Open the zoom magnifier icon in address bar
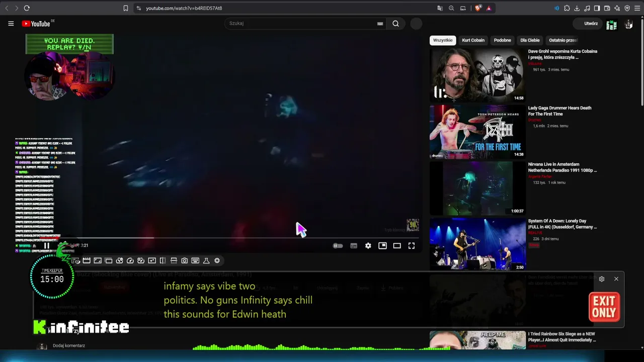 pos(451,8)
